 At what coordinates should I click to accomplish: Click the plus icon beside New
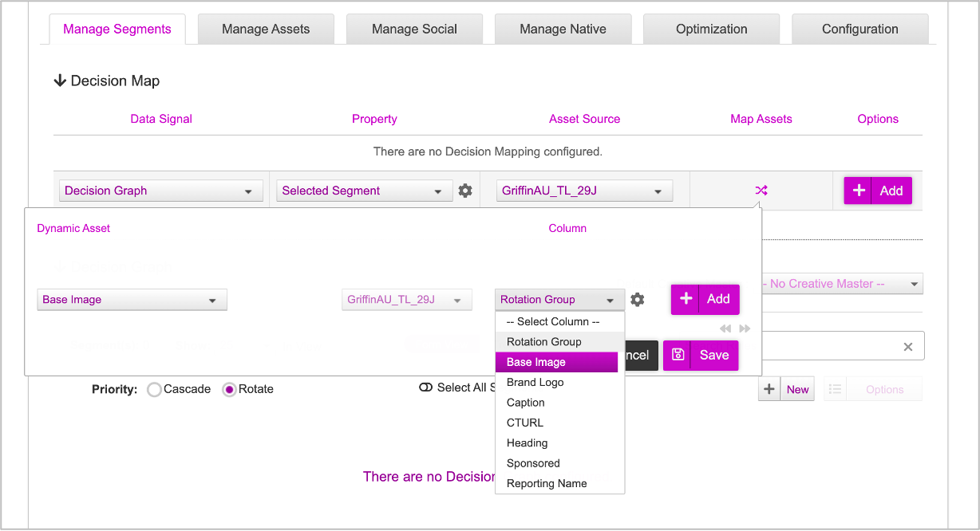[769, 389]
